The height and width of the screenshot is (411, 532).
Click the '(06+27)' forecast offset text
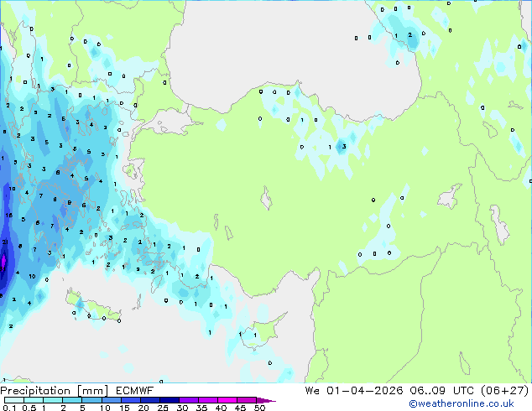coord(505,391)
